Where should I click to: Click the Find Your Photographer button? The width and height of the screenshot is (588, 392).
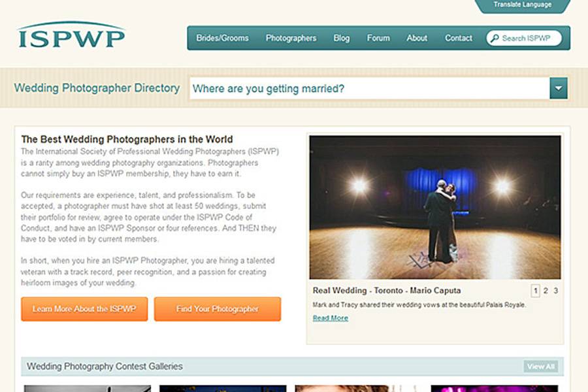click(218, 309)
